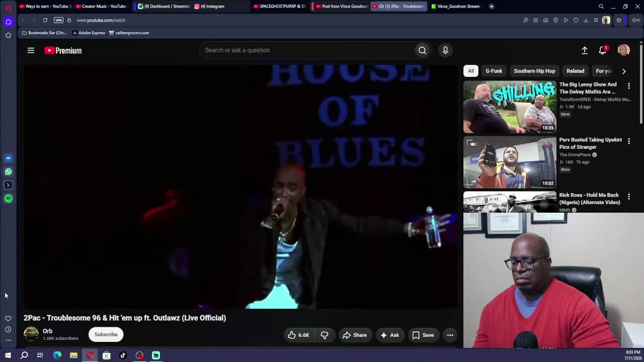Switch to the Dashboard Streamlabs browser tab
Screen dimensions: 644x362
(164, 7)
